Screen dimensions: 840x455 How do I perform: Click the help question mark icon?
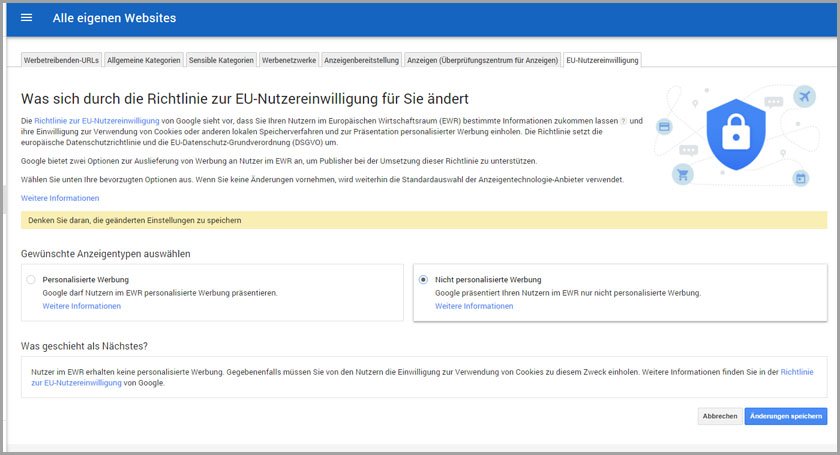(624, 121)
